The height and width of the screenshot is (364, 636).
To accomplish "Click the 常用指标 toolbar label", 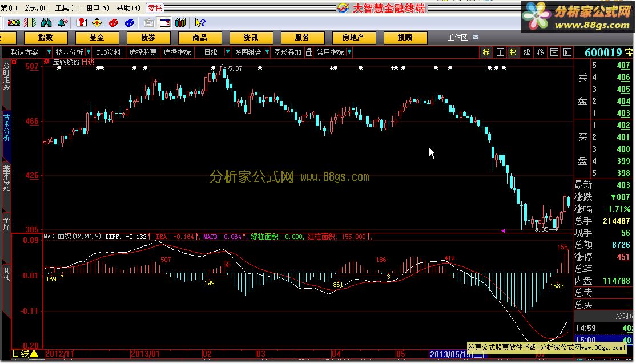I will click(x=331, y=52).
